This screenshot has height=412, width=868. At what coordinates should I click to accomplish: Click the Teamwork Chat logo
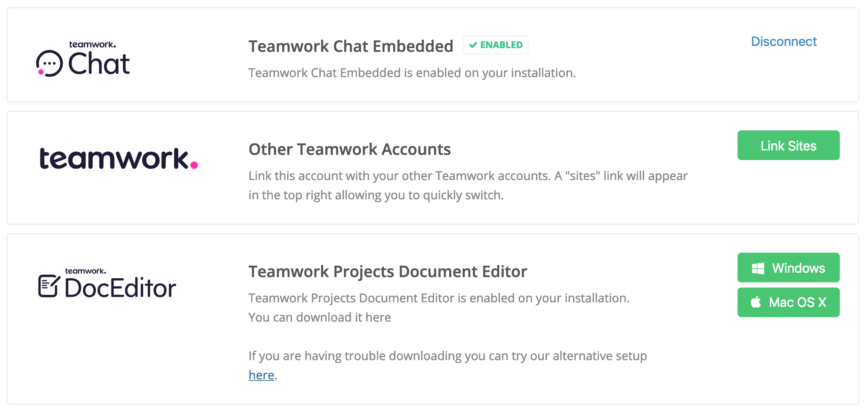tap(83, 59)
